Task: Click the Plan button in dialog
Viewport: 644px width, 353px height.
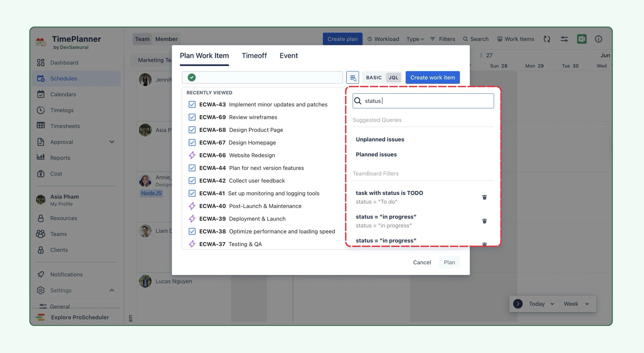Action: pos(449,262)
